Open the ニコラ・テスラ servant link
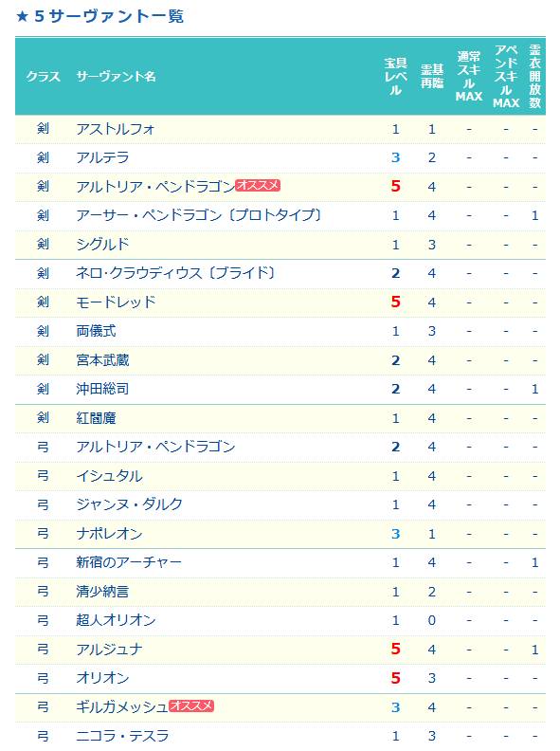Screen dimensions: 560x751 122,736
